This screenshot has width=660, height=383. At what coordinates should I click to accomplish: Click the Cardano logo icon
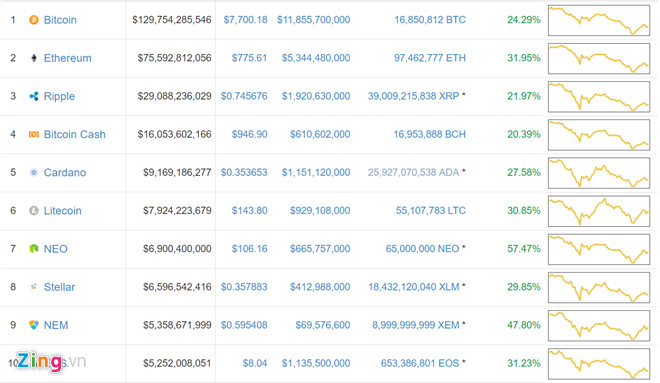(x=34, y=172)
